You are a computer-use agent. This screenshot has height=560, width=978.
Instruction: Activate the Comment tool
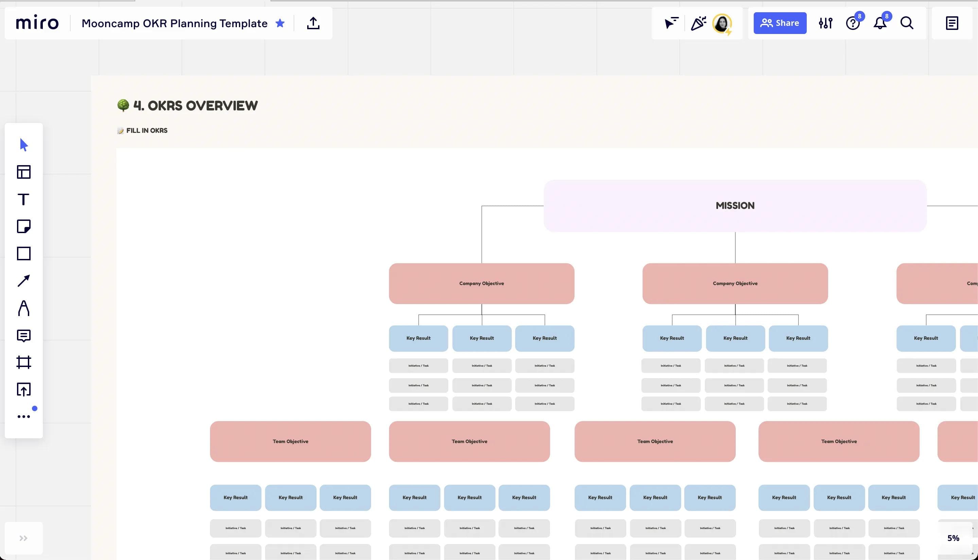click(23, 335)
